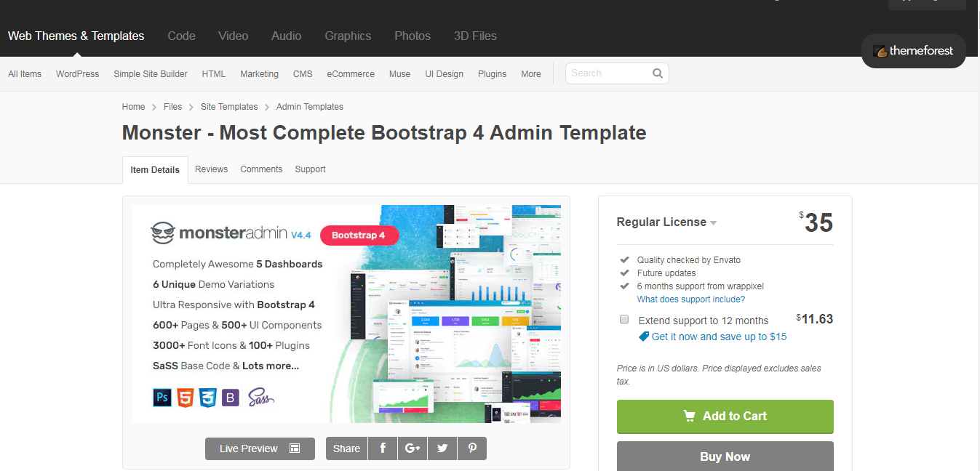
Task: Click the search magnifier icon
Action: [658, 73]
